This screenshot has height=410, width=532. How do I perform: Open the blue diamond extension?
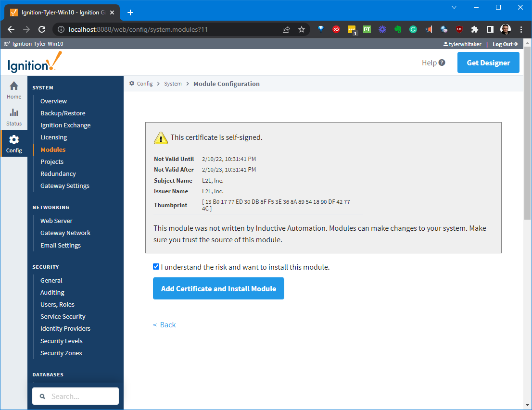pyautogui.click(x=321, y=29)
